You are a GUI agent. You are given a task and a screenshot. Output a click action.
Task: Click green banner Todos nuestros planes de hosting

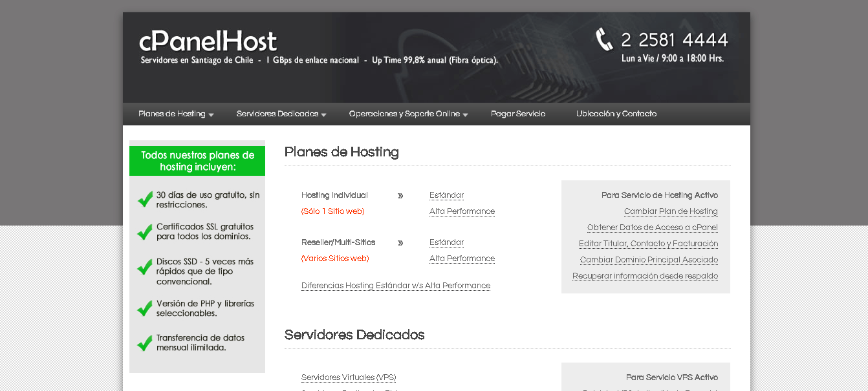(197, 161)
